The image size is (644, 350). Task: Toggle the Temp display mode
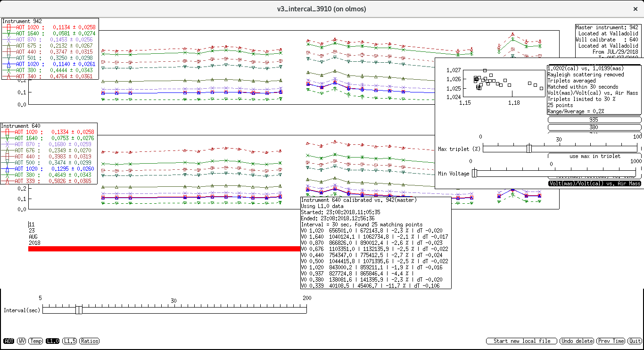[36, 341]
